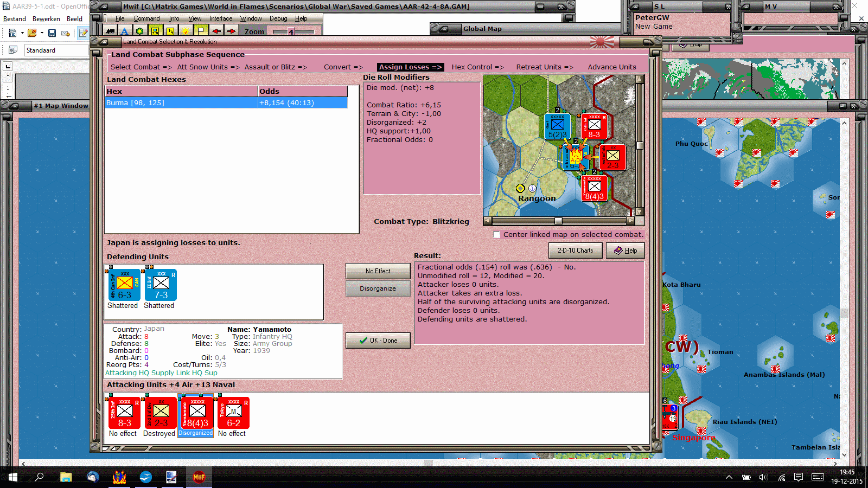Toggle OpenOffice edit document icon
Screen dimensions: 868x488
coord(83,33)
